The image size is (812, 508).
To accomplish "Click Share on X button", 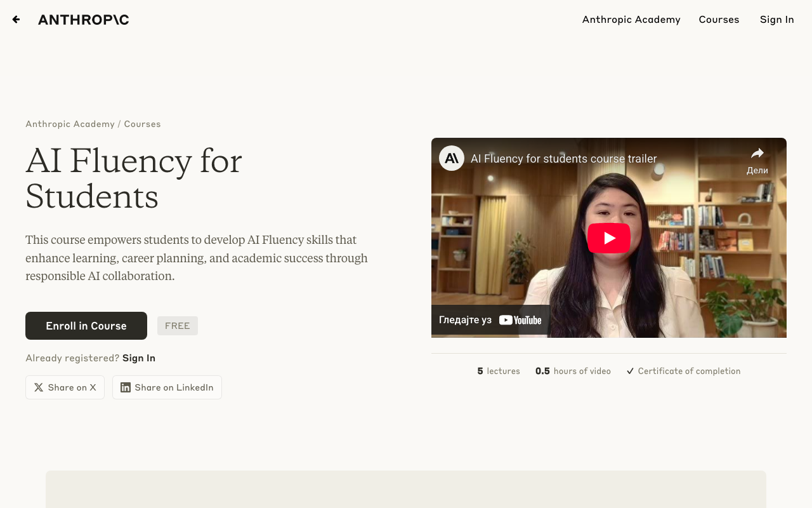I will 65,387.
